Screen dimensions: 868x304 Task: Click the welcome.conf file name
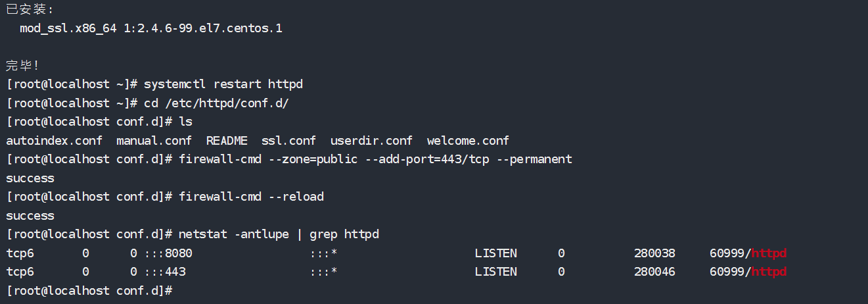click(468, 141)
